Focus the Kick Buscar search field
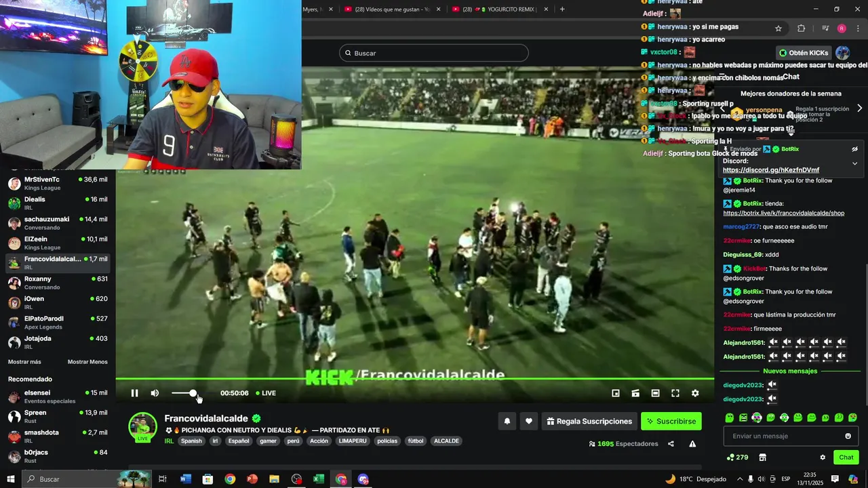The width and height of the screenshot is (868, 488). [x=434, y=53]
